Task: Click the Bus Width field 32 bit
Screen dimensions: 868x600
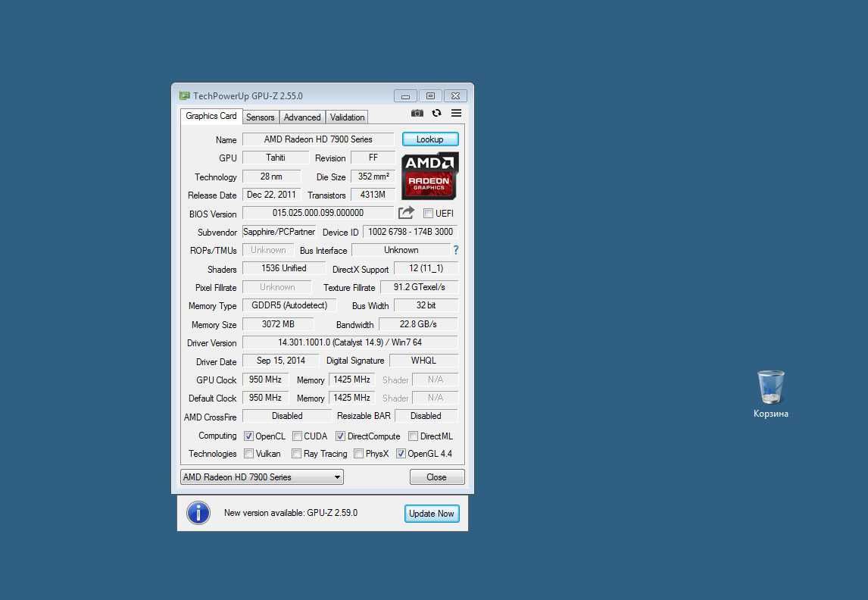Action: [426, 305]
